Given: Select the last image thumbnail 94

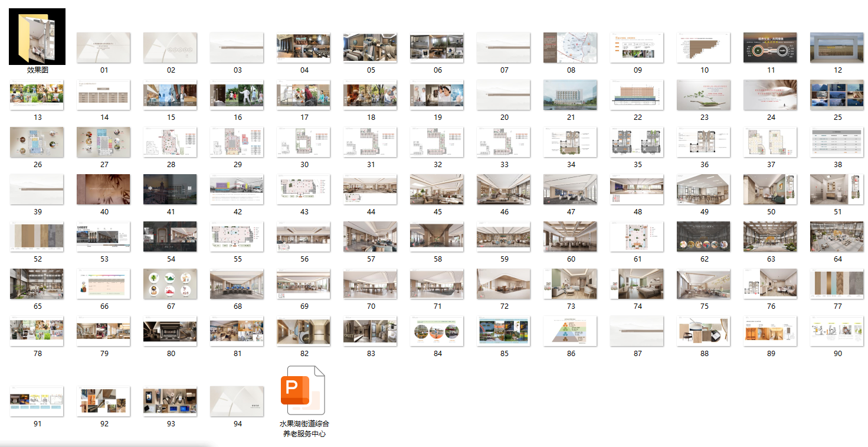Looking at the screenshot, I should tap(238, 402).
